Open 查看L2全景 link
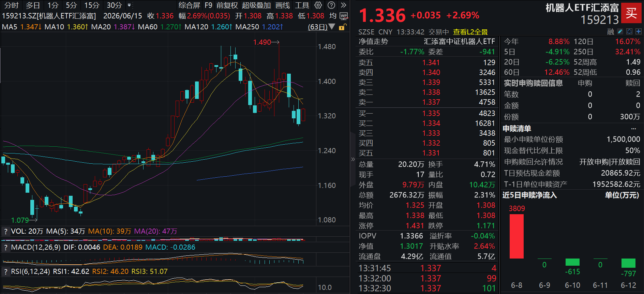This screenshot has width=644, height=294. pos(470,32)
